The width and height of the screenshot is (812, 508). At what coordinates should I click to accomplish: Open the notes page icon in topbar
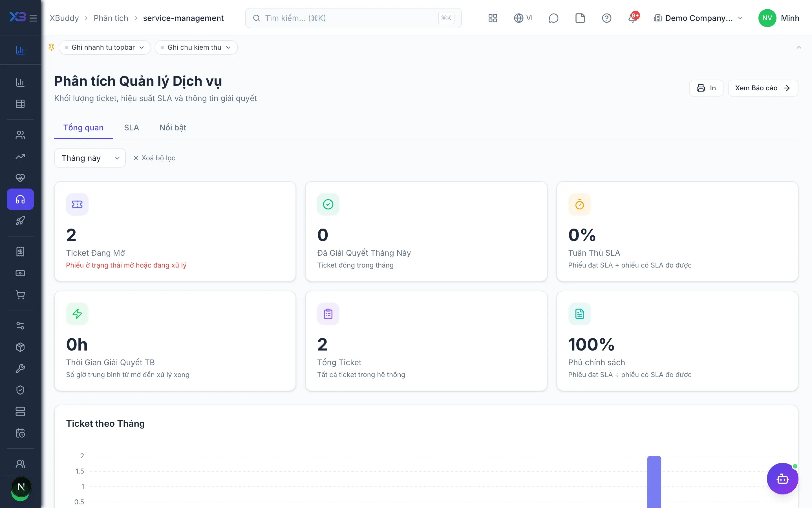(x=580, y=18)
